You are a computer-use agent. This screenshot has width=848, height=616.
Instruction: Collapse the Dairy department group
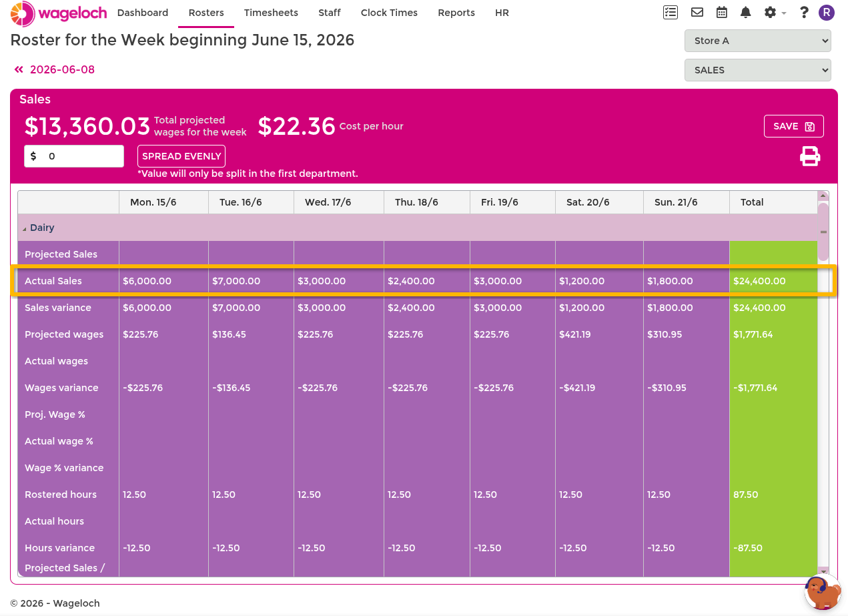click(x=25, y=228)
